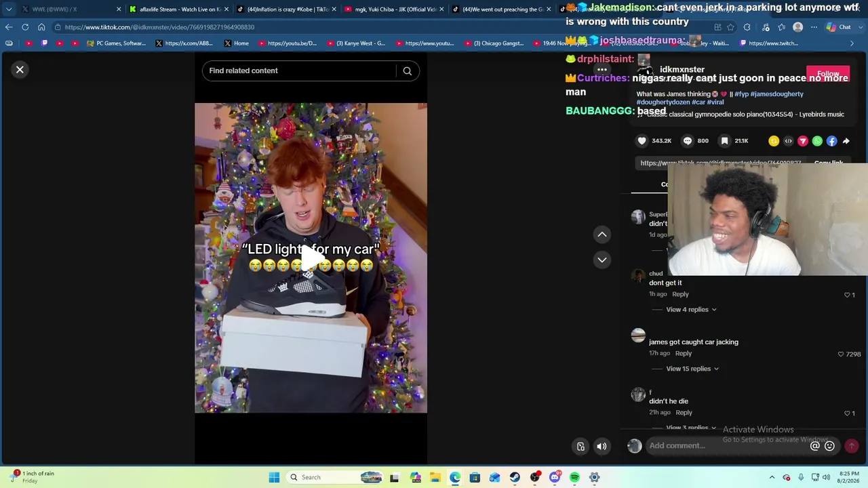
Task: Open Steam from the taskbar
Action: click(515, 477)
